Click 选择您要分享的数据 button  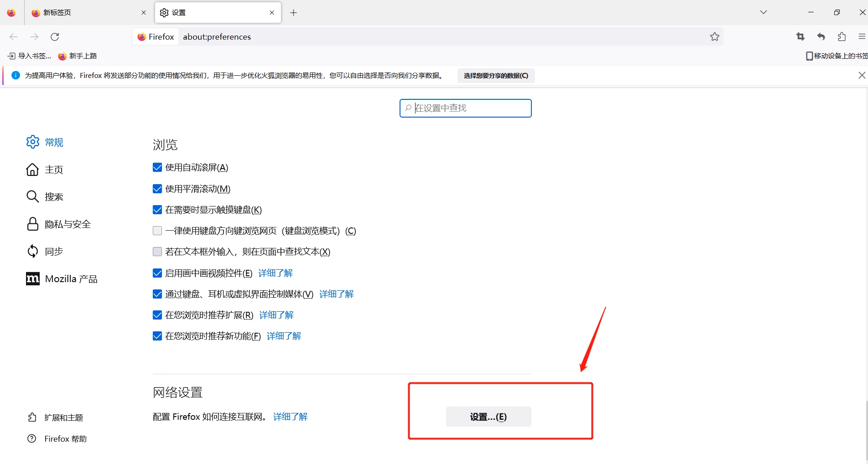[496, 76]
